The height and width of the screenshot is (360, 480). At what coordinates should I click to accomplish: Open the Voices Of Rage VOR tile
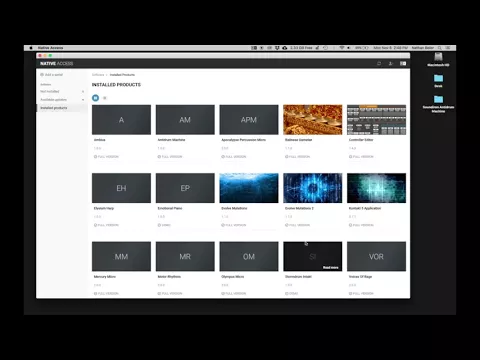click(x=376, y=256)
